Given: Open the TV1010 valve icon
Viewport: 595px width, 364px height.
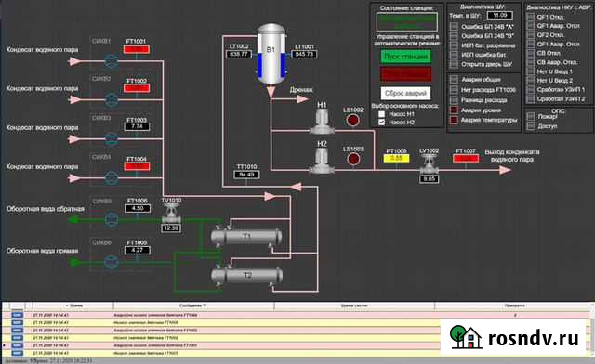Looking at the screenshot, I should pos(171,214).
